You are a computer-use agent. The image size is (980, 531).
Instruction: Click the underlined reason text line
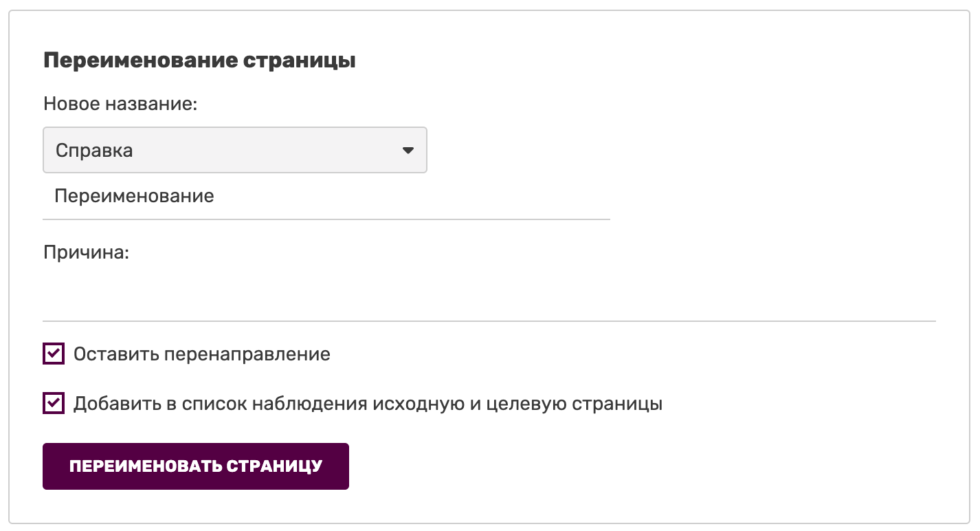[x=489, y=303]
